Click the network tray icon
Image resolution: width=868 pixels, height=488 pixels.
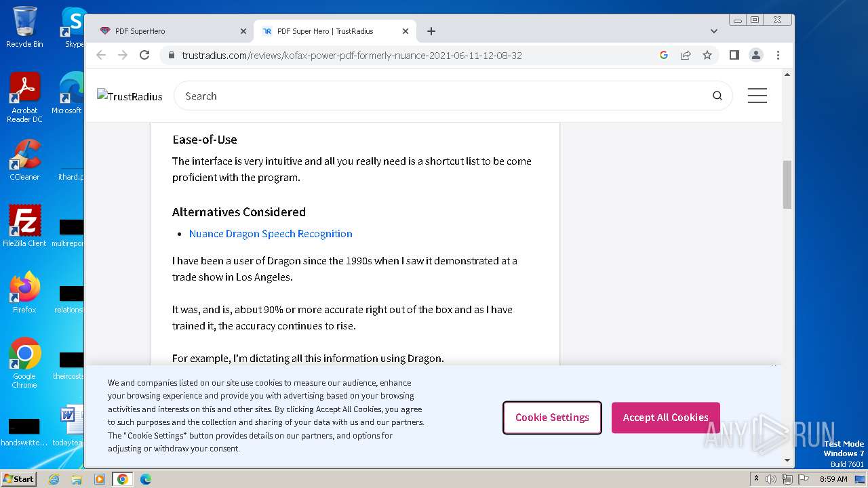pyautogui.click(x=787, y=479)
